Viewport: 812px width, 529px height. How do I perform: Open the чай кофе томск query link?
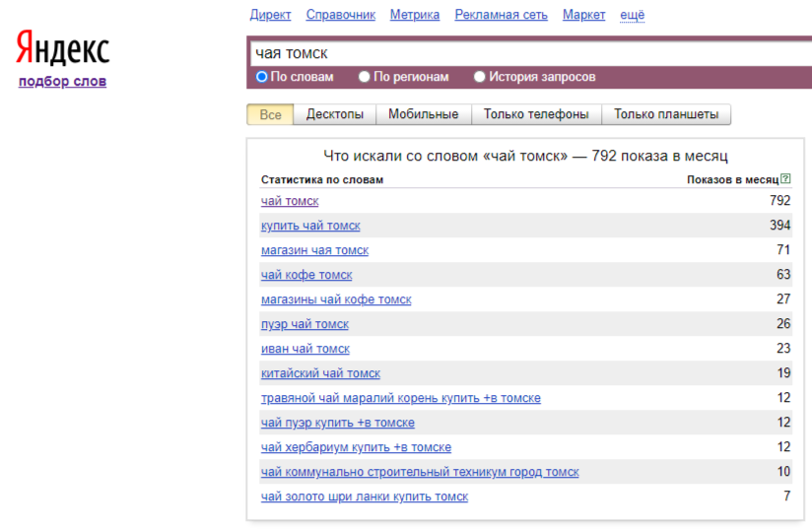(x=306, y=275)
